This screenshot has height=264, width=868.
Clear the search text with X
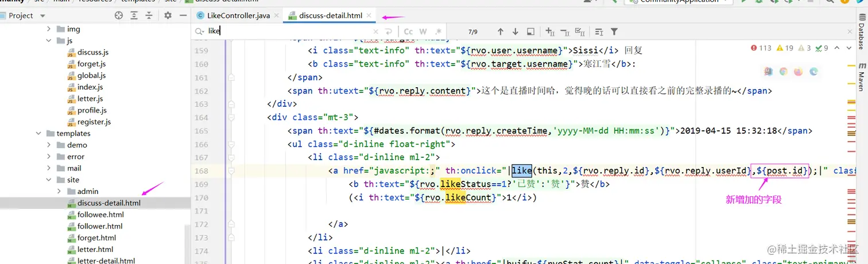tap(376, 32)
